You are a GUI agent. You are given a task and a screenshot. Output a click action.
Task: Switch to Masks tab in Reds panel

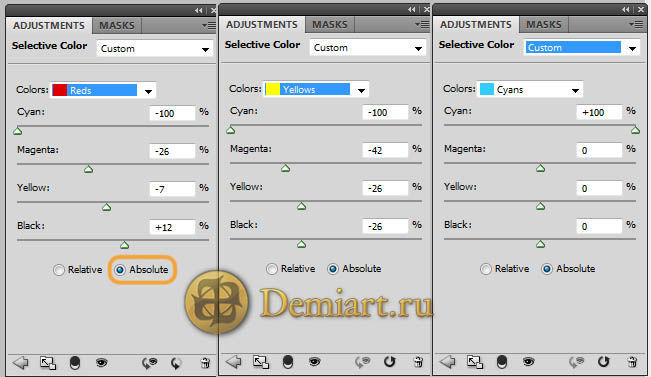coord(117,26)
